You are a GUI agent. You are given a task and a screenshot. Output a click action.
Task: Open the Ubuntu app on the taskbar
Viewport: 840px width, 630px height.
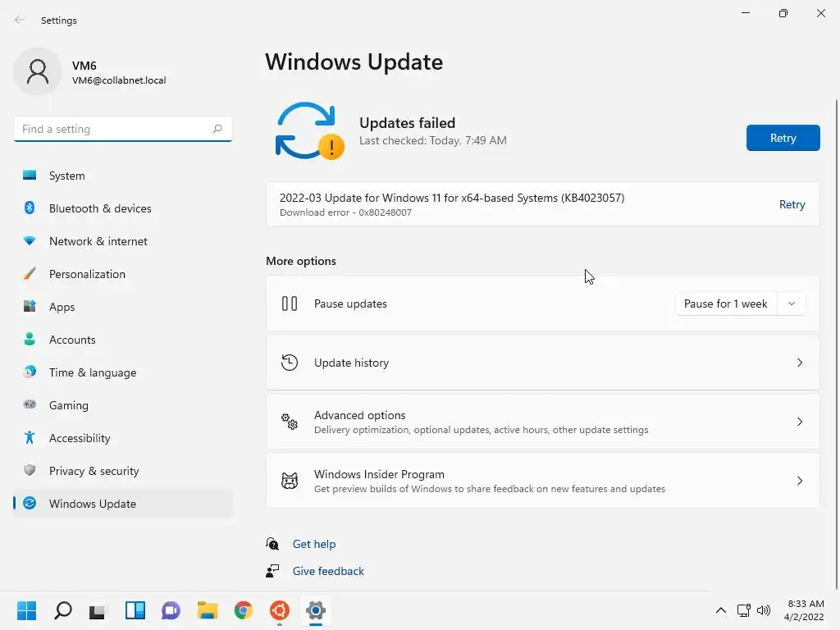pyautogui.click(x=280, y=610)
